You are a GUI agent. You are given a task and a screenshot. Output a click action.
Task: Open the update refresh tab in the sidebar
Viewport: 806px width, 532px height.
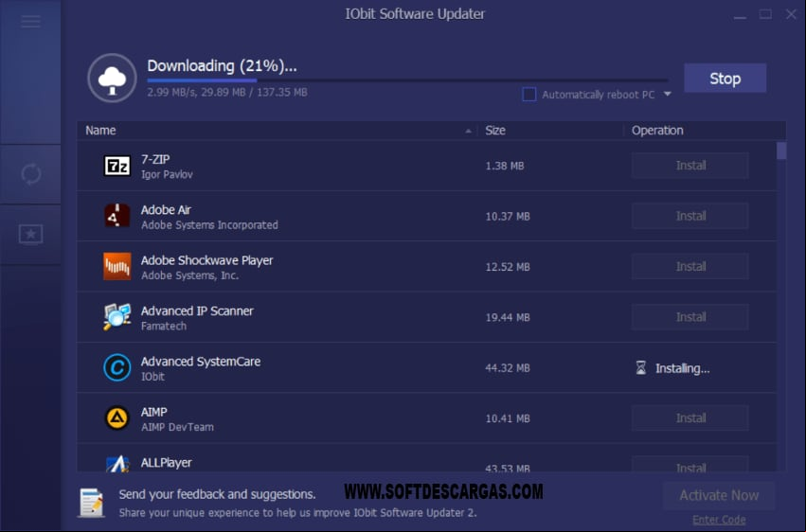click(x=31, y=174)
